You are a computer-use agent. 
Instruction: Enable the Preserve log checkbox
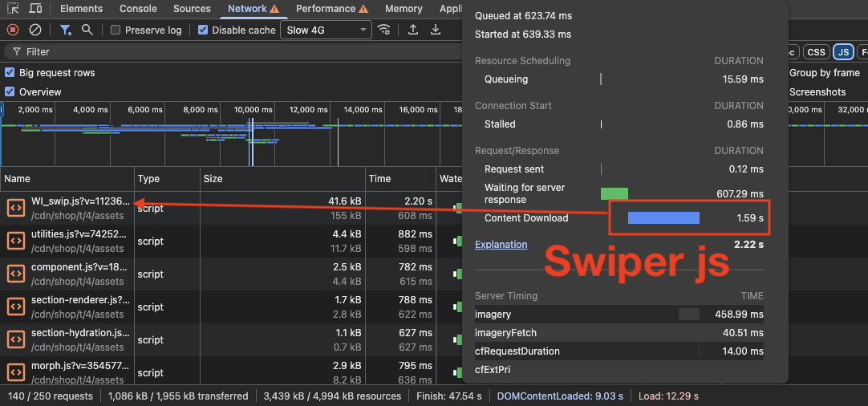[116, 30]
